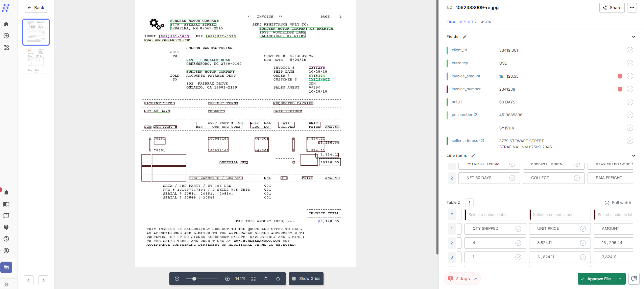
Task: Open the notifications bell icon
Action: 6,193
